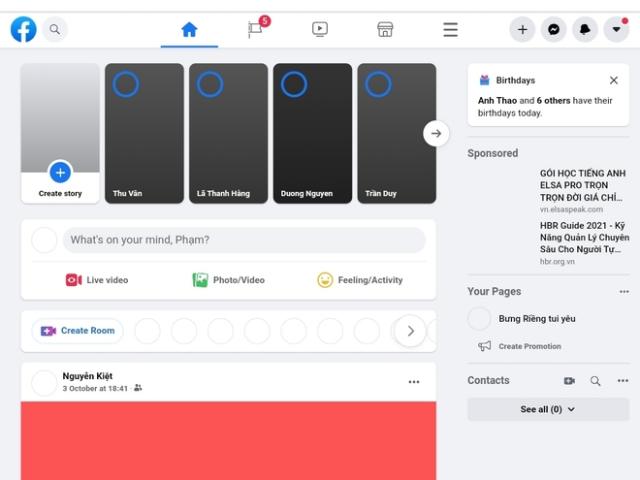Choose Feeling/Activity for a post
Image resolution: width=640 pixels, height=480 pixels.
(x=360, y=280)
